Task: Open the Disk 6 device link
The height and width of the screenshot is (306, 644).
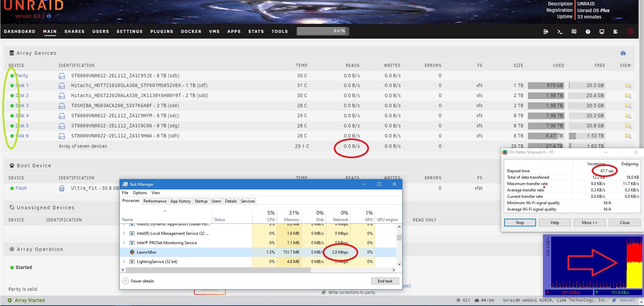Action: pyautogui.click(x=22, y=136)
